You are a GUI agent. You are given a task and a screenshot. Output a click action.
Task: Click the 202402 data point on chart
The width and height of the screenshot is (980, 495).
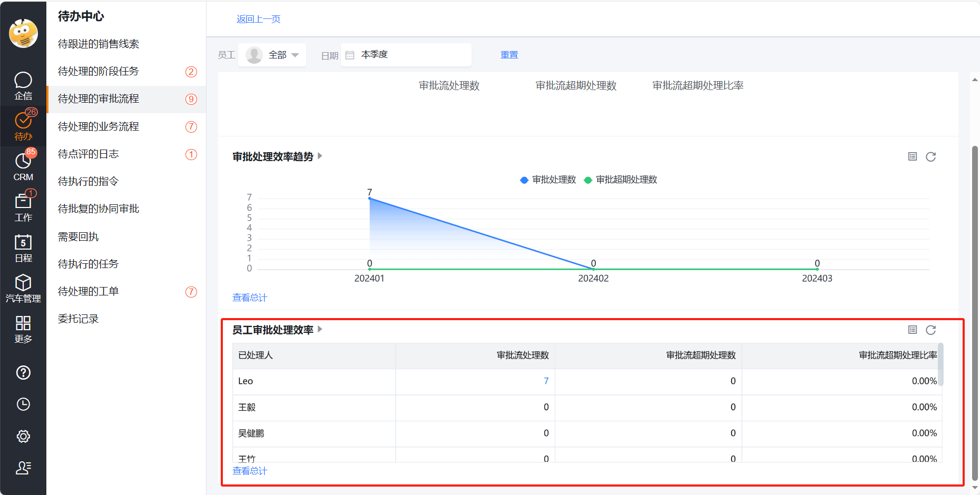click(593, 269)
